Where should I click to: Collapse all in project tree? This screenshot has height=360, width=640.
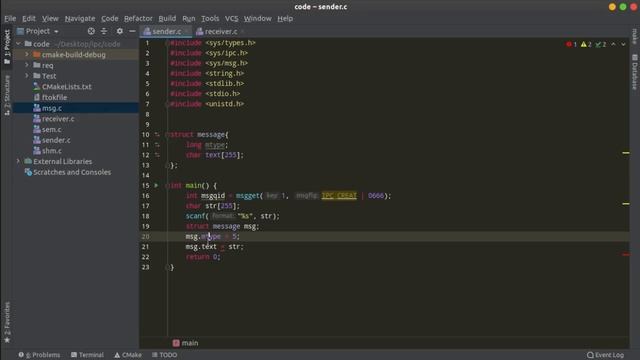pos(104,31)
